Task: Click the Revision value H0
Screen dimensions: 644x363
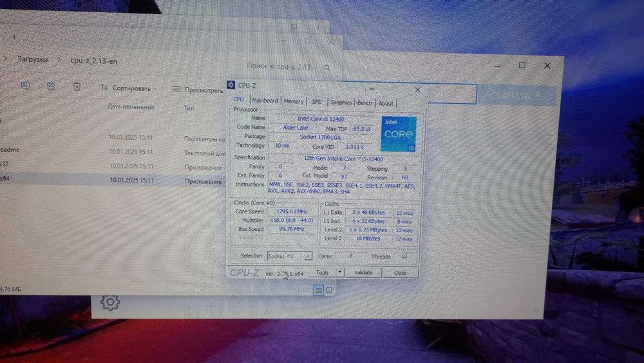Action: pos(404,177)
